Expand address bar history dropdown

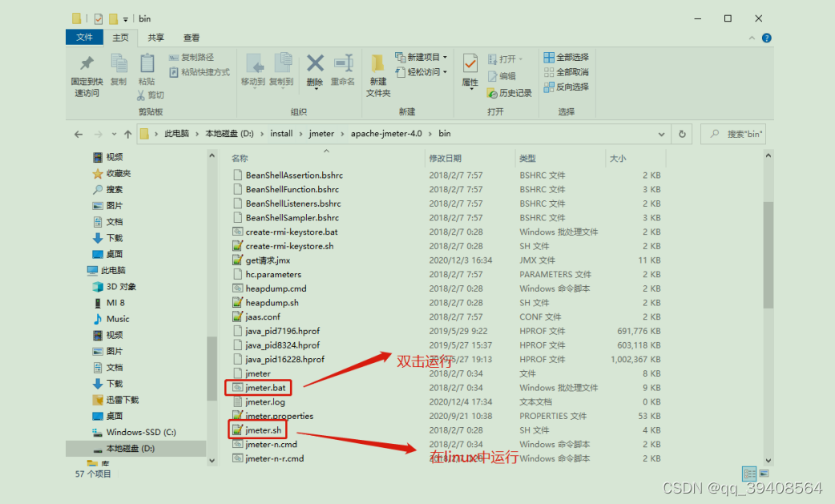click(661, 134)
